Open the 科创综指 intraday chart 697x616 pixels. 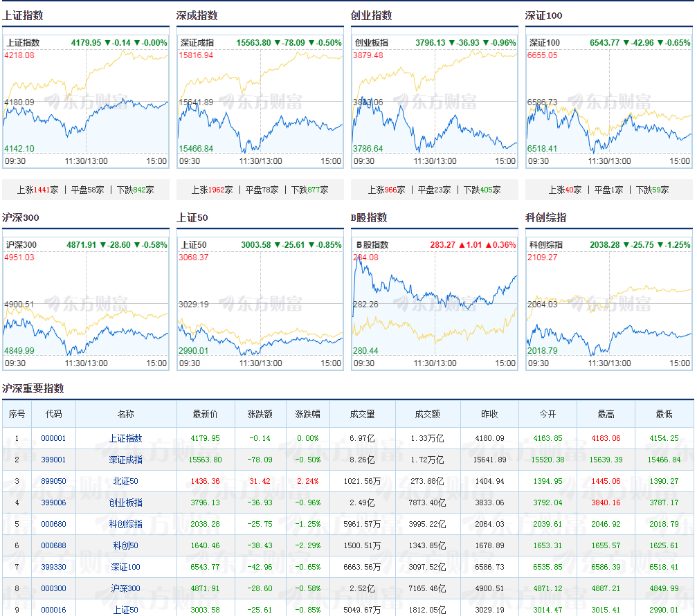coord(609,304)
